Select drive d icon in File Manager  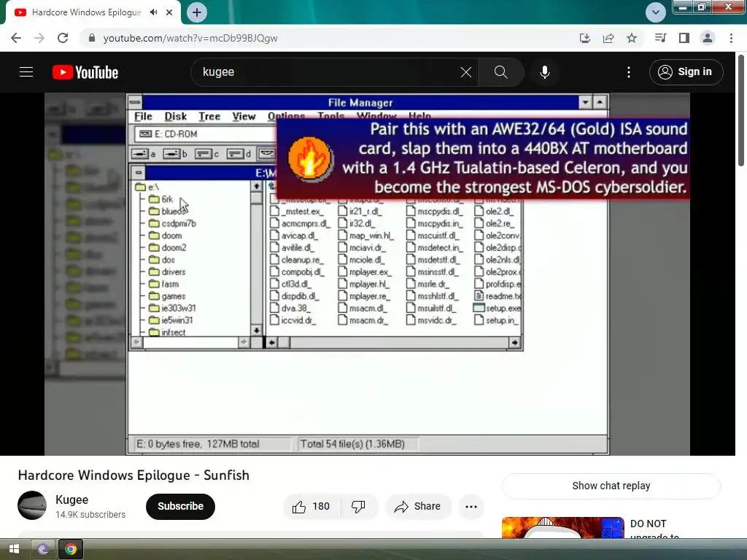click(x=239, y=154)
